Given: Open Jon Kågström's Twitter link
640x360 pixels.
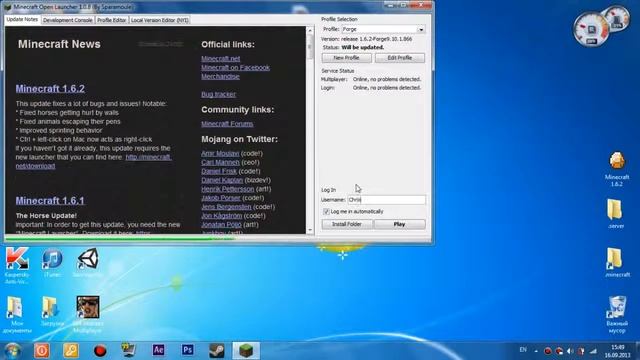Looking at the screenshot, I should (221, 216).
